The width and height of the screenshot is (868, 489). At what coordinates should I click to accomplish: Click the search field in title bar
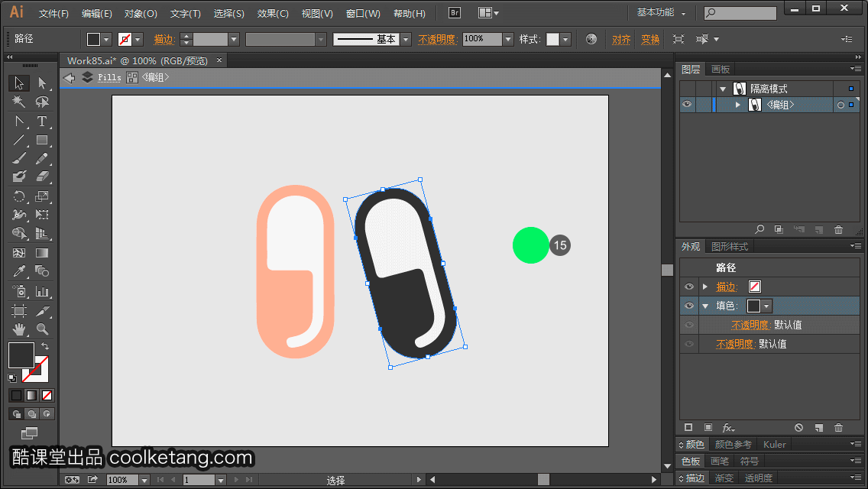[740, 13]
